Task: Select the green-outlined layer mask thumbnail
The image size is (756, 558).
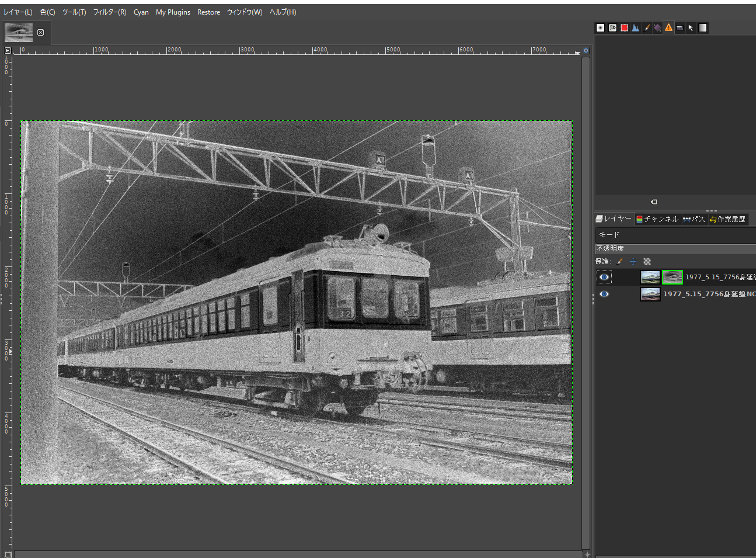Action: click(x=673, y=278)
